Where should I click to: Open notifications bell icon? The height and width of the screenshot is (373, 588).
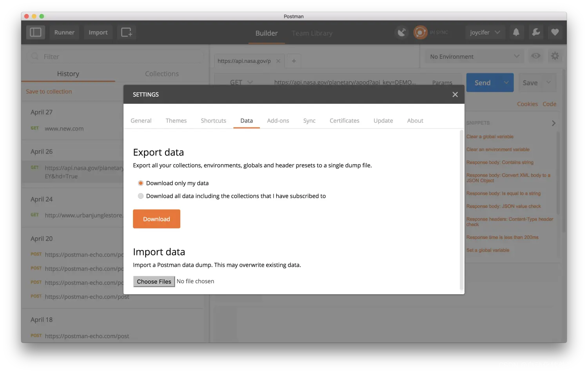516,32
